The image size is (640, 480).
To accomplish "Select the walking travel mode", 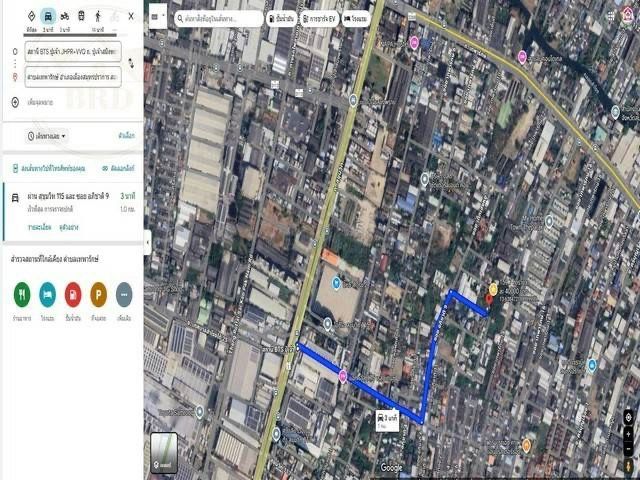I will [98, 16].
